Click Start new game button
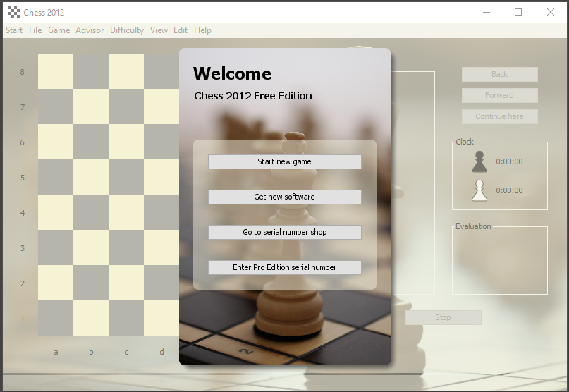The width and height of the screenshot is (569, 392). pos(284,161)
